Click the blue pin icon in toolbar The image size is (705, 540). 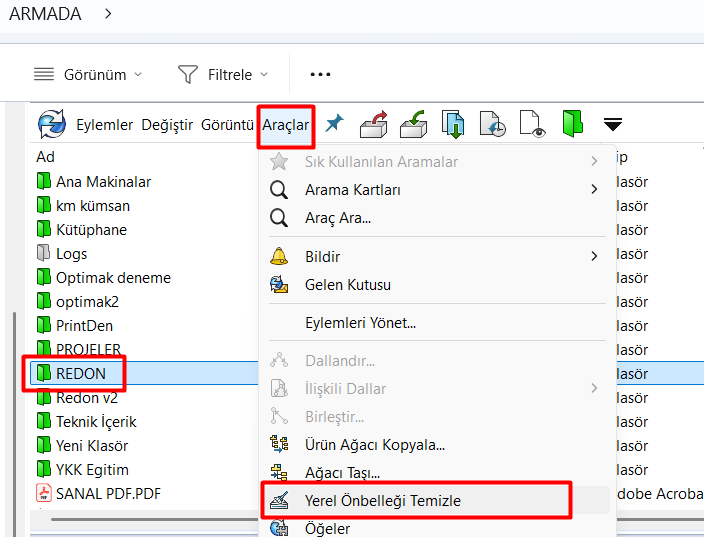[334, 123]
